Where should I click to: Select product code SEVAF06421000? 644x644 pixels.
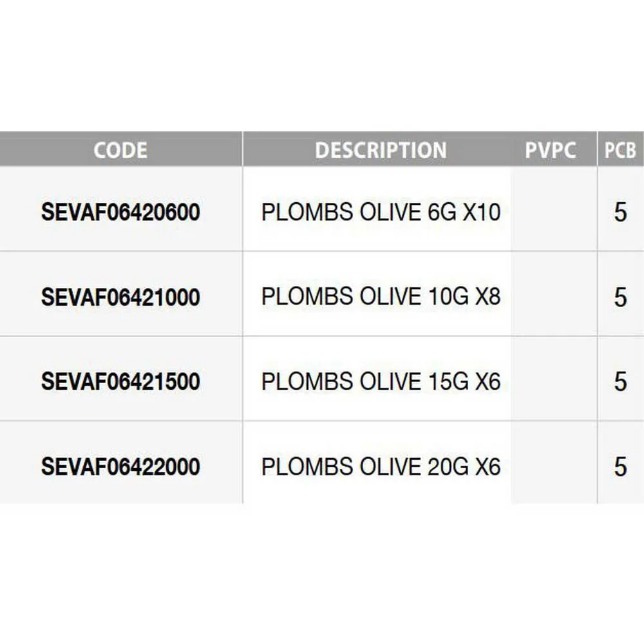point(120,298)
